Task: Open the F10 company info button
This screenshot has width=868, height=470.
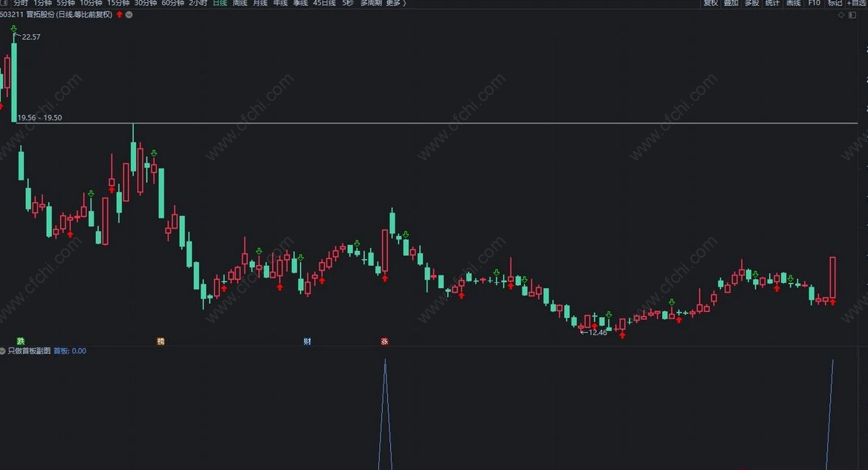Action: [814, 3]
